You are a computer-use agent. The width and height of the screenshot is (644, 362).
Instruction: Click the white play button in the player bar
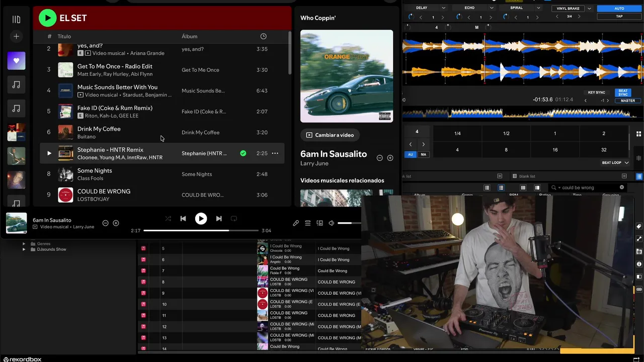(x=201, y=219)
